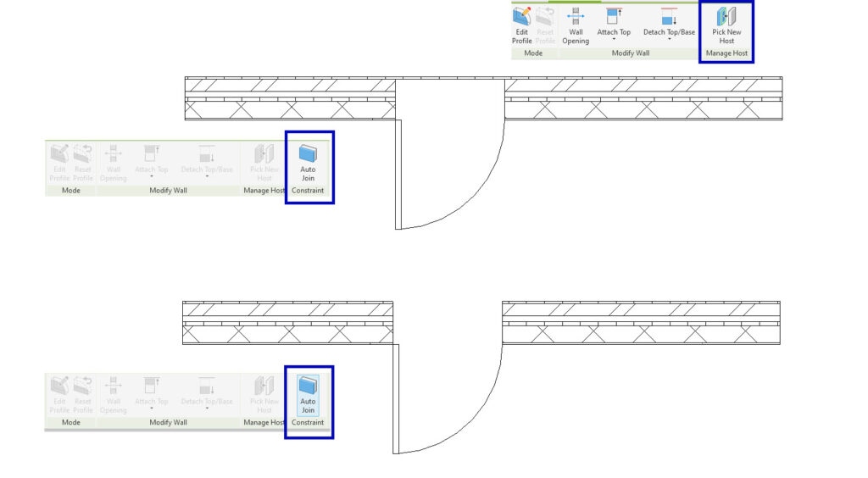Viewport: 868px width, 478px height.
Task: Select the Wall Opening tool in colored ribbon
Action: pos(576,17)
